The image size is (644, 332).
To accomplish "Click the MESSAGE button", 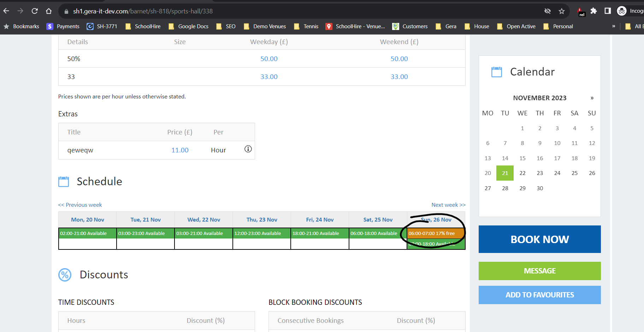I will coord(539,271).
